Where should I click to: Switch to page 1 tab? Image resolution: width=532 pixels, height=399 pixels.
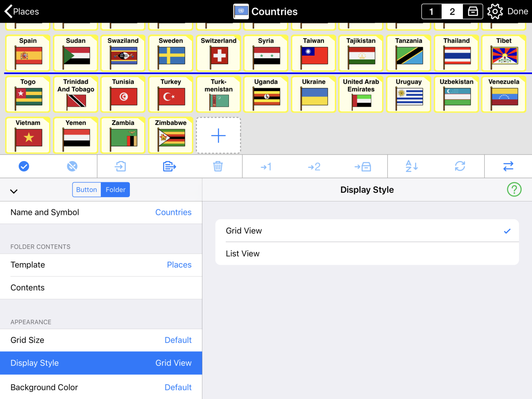[431, 12]
